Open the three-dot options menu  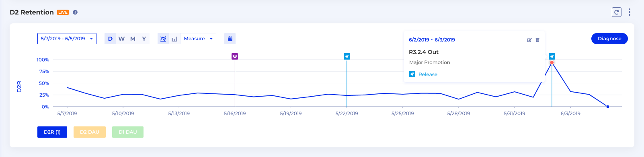pyautogui.click(x=630, y=12)
